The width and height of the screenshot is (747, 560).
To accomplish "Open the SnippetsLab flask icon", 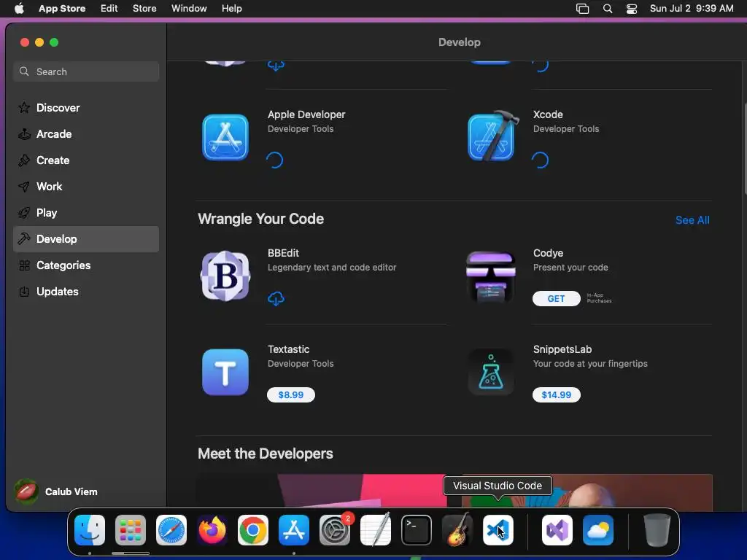I will click(491, 373).
